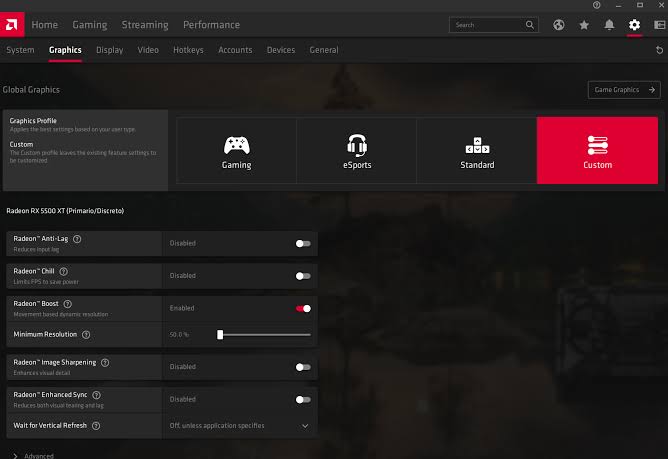
Task: Switch to the Graphics tab
Action: coord(65,50)
